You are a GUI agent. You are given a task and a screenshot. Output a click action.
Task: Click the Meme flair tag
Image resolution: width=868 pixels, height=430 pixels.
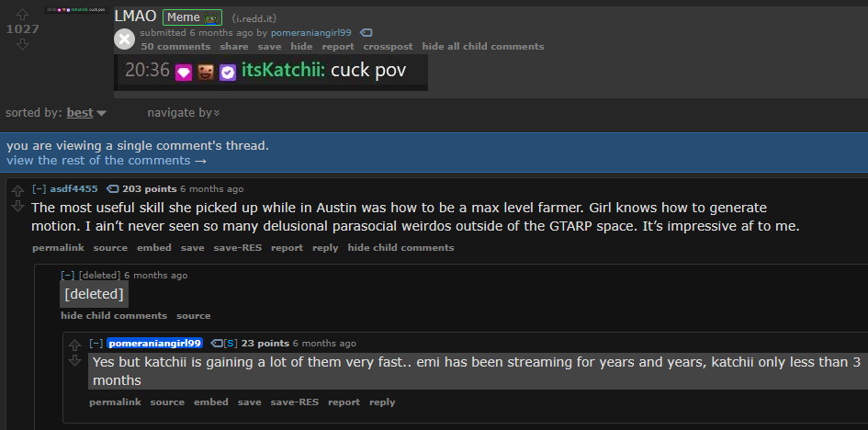click(x=192, y=17)
